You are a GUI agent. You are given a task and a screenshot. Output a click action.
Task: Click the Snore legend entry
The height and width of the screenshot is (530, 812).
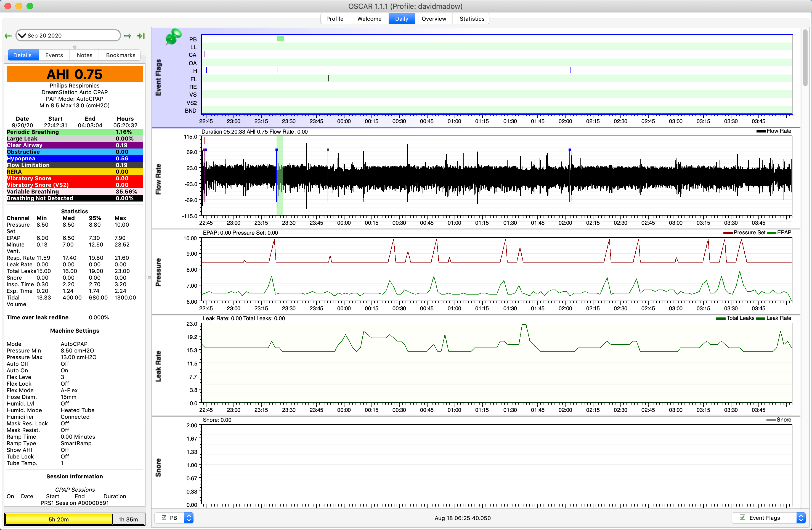tap(779, 420)
